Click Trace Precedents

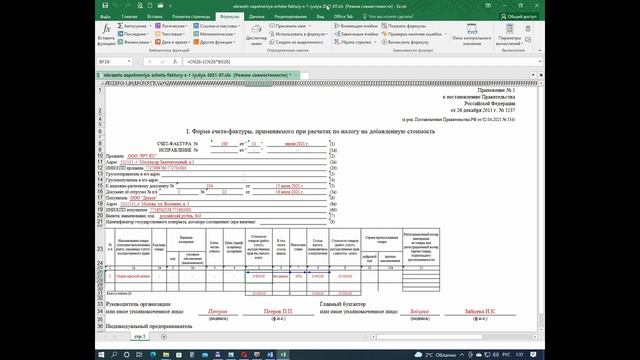(356, 26)
